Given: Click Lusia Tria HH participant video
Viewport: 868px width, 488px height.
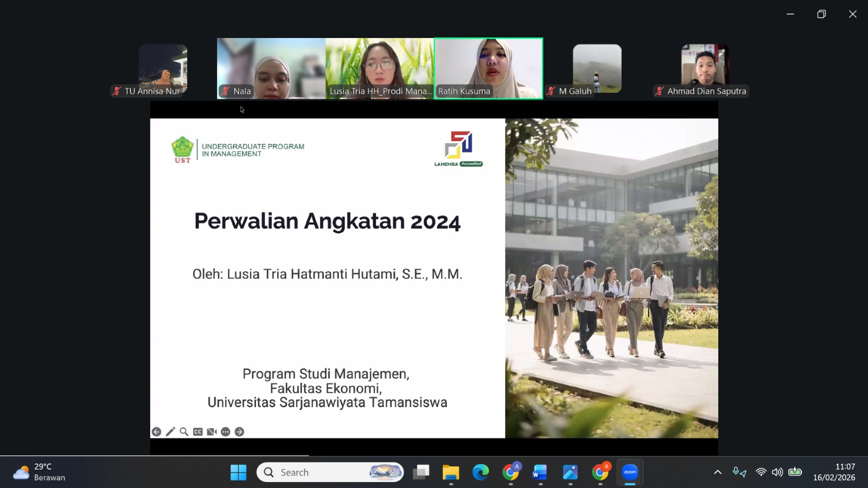Looking at the screenshot, I should (380, 68).
